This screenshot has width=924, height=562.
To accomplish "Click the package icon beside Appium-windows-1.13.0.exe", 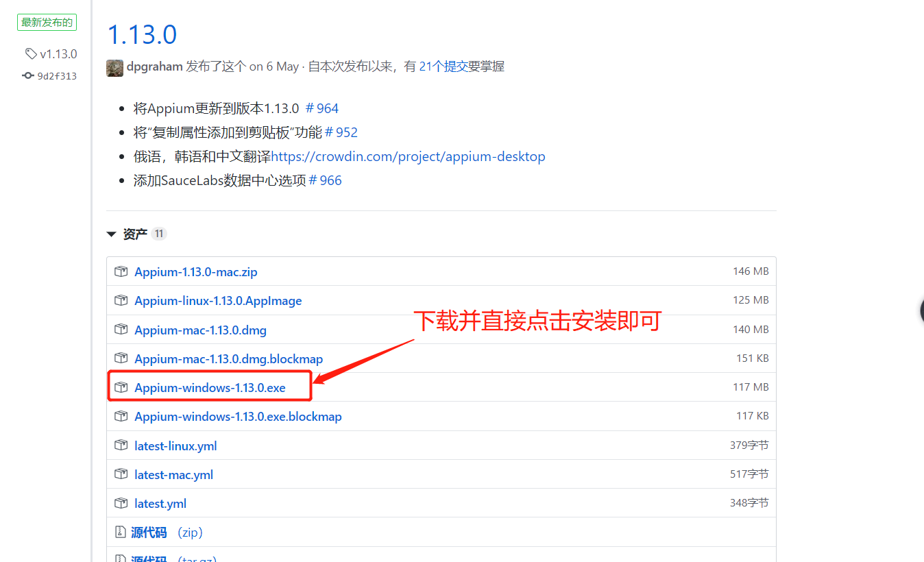I will 121,387.
